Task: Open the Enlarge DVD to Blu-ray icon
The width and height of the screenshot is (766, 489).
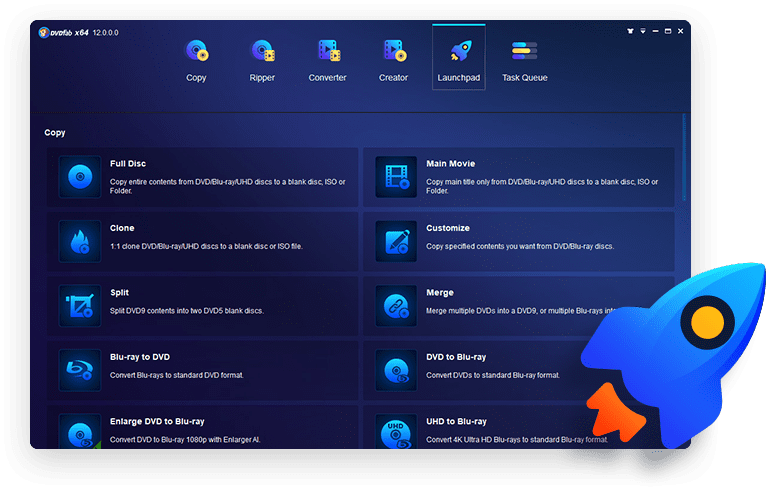Action: point(80,431)
